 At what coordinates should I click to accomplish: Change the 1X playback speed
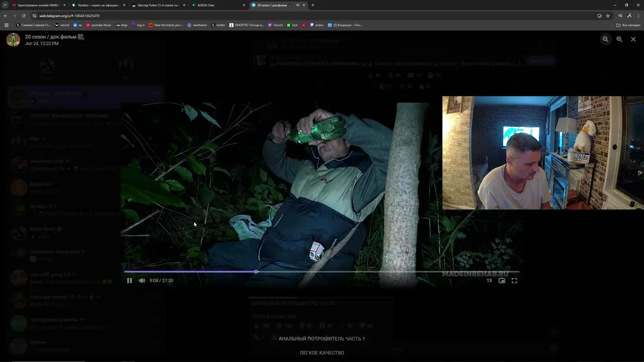click(489, 281)
